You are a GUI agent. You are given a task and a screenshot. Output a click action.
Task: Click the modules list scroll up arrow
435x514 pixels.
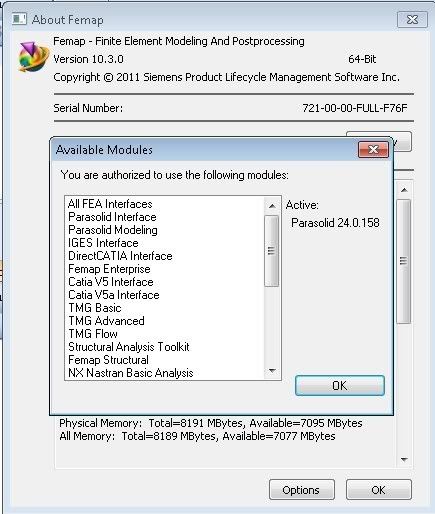pos(272,206)
